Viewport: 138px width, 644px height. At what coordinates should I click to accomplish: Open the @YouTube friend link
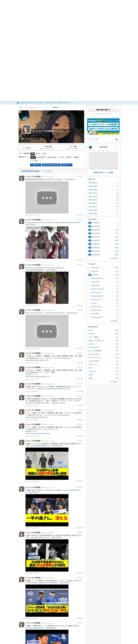point(95,268)
